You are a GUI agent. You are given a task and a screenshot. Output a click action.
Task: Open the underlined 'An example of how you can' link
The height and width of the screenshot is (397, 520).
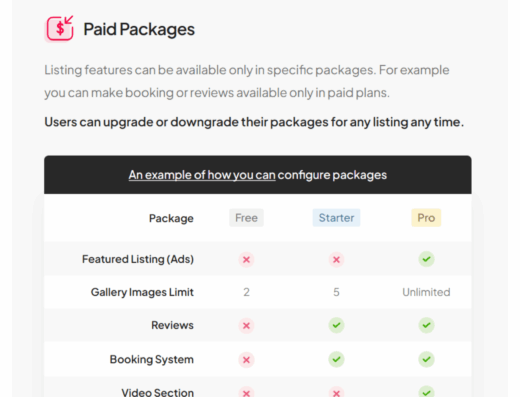pyautogui.click(x=202, y=175)
